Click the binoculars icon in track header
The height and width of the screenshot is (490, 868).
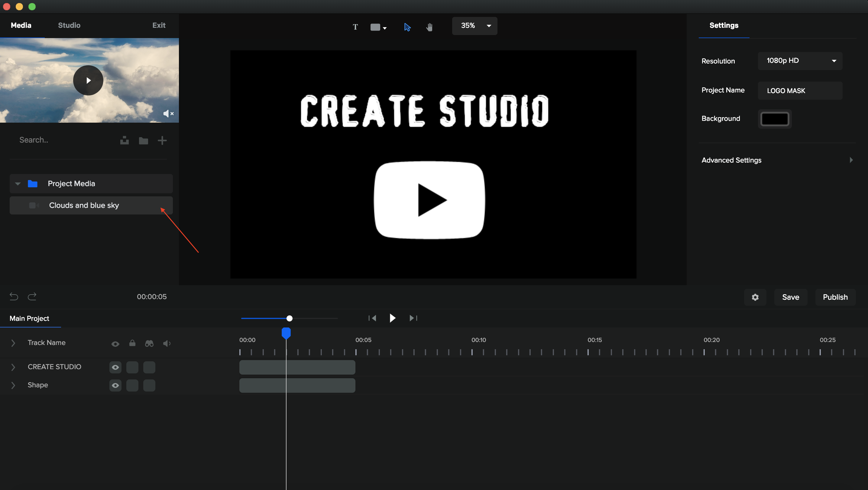coord(149,343)
